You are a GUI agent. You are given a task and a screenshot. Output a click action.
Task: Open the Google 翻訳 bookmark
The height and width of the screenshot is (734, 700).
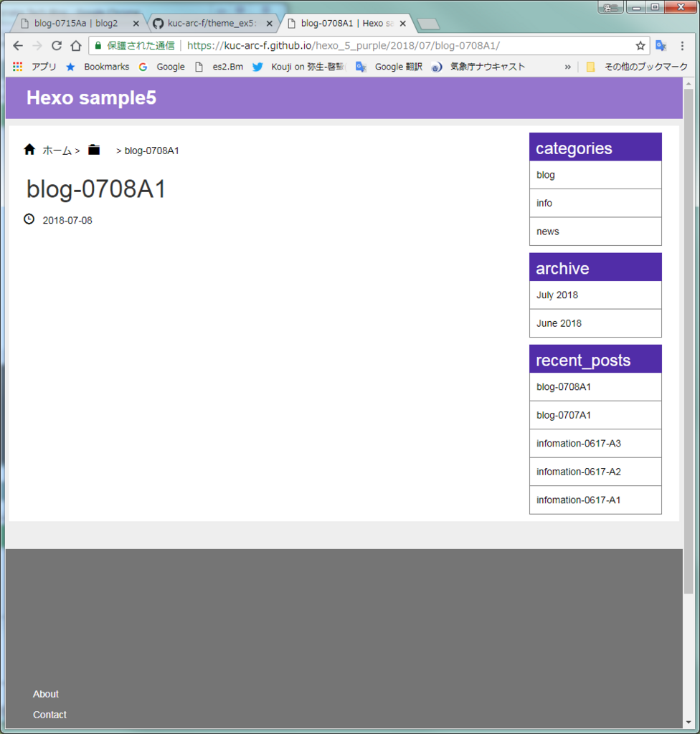(389, 67)
